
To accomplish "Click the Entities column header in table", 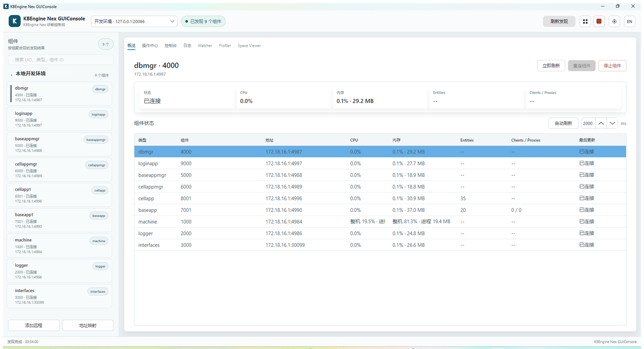I will pos(467,140).
